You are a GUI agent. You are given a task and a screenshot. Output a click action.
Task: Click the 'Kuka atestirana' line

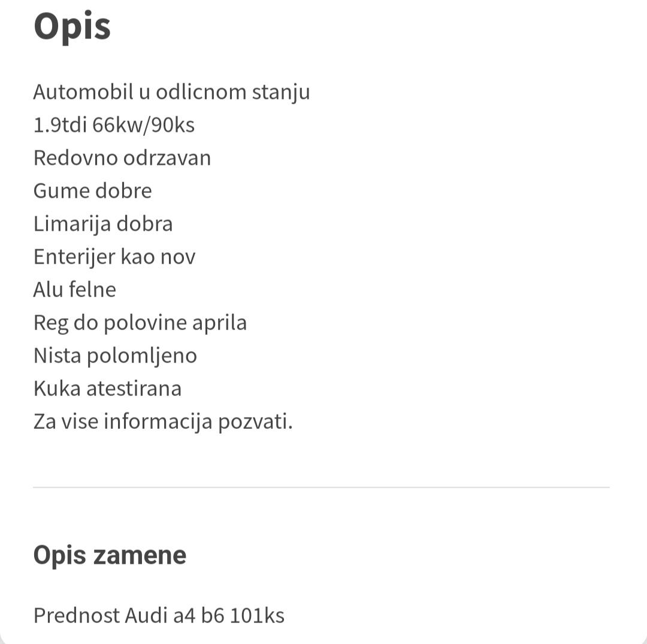107,389
